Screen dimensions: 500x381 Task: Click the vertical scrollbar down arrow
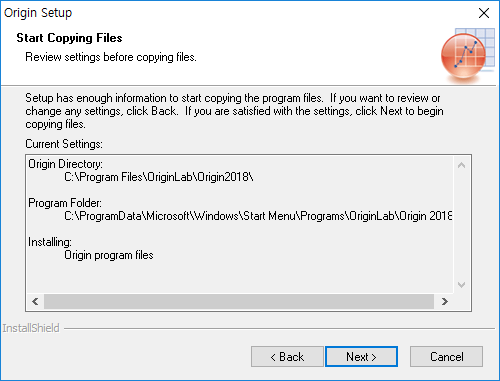pos(461,285)
